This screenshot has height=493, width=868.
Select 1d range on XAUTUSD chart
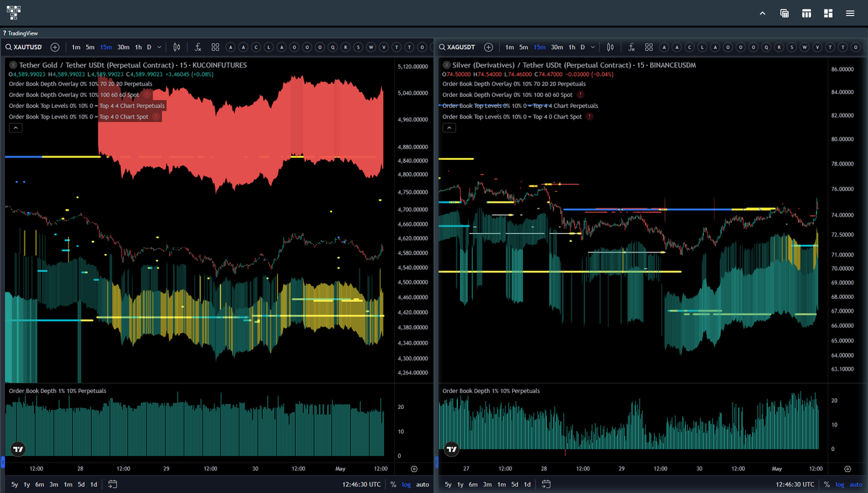[93, 484]
